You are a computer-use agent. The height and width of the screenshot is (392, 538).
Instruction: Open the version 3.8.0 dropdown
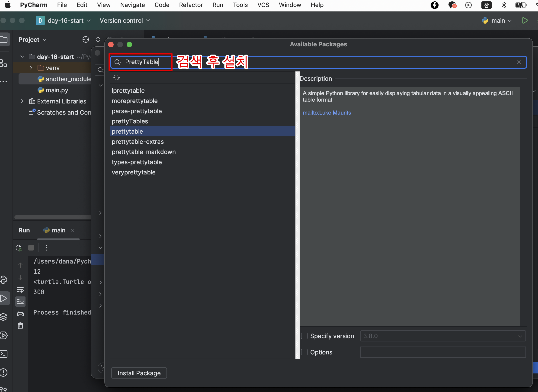coord(443,336)
